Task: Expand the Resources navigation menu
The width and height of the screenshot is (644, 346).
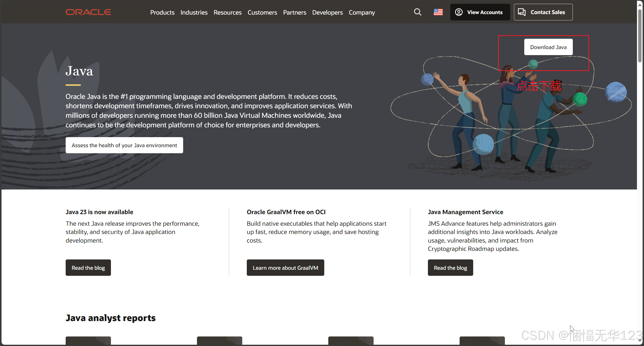Action: click(227, 12)
